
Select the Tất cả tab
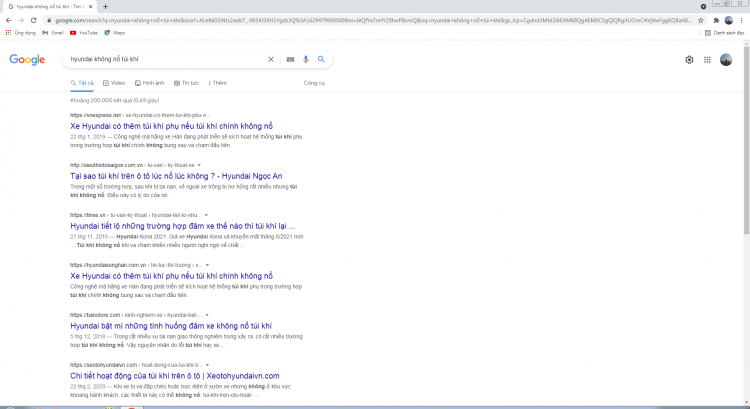pyautogui.click(x=82, y=83)
